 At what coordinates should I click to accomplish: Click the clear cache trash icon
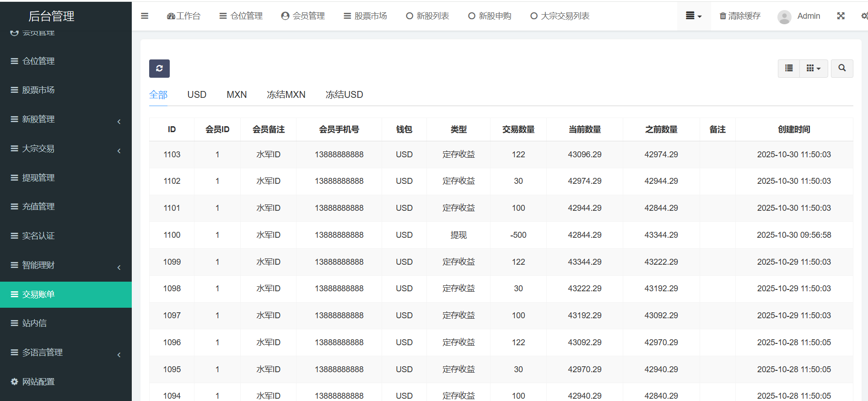click(723, 16)
